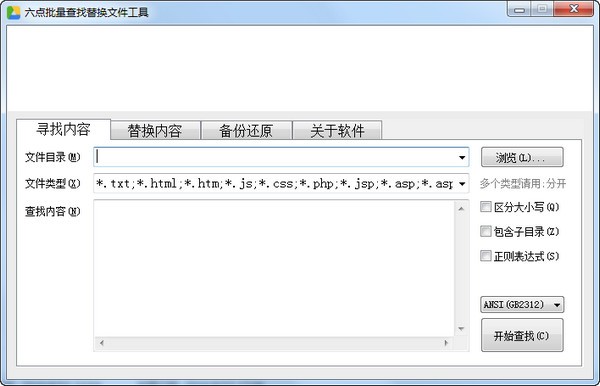The image size is (600, 386).
Task: Toggle the 包含子目录 checkbox
Action: [486, 231]
